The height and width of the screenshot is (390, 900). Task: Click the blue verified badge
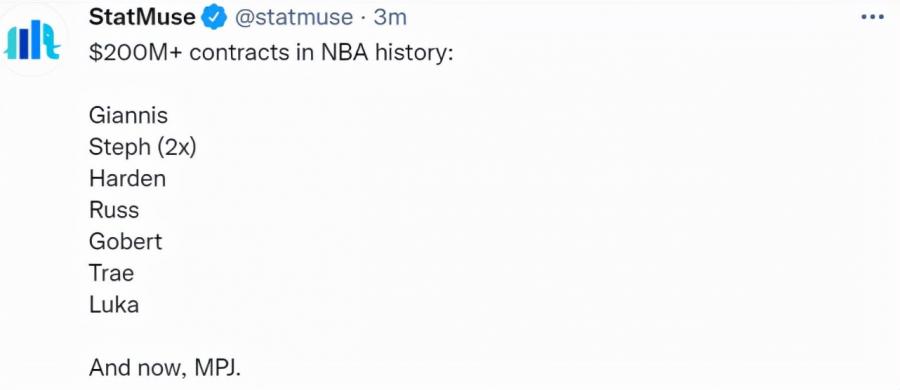tap(214, 17)
